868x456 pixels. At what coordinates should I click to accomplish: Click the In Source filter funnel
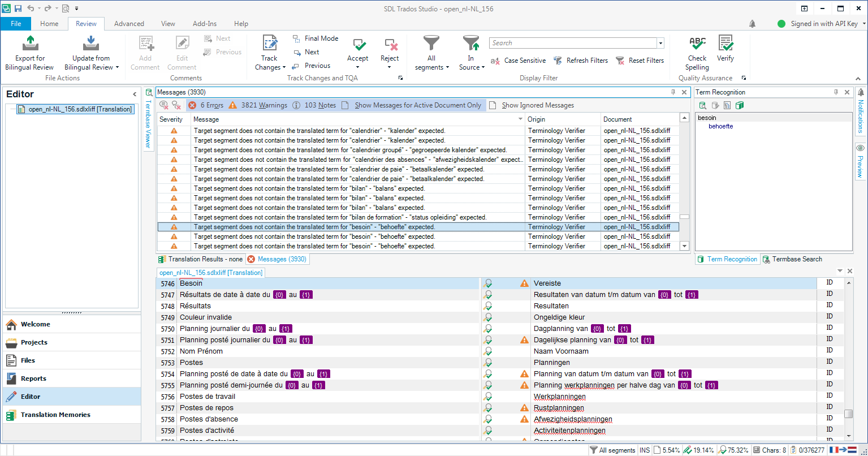[470, 44]
